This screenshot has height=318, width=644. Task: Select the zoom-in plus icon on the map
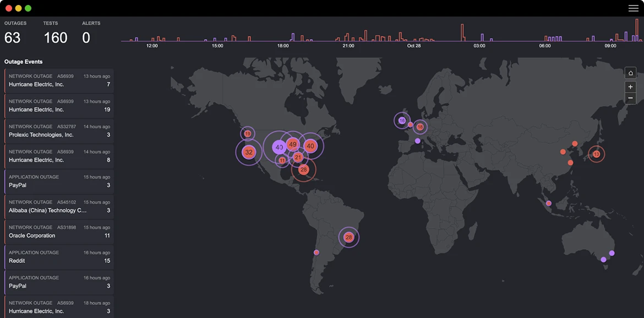pyautogui.click(x=630, y=86)
